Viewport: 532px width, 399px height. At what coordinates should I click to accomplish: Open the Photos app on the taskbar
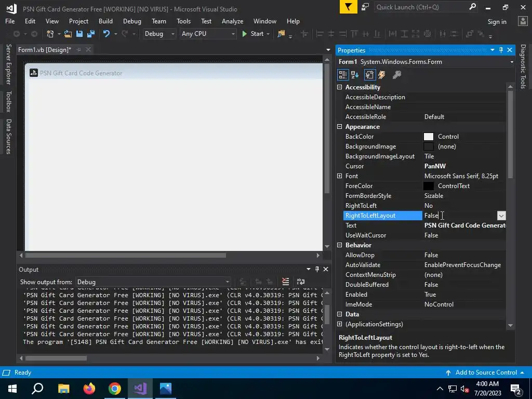pyautogui.click(x=166, y=389)
